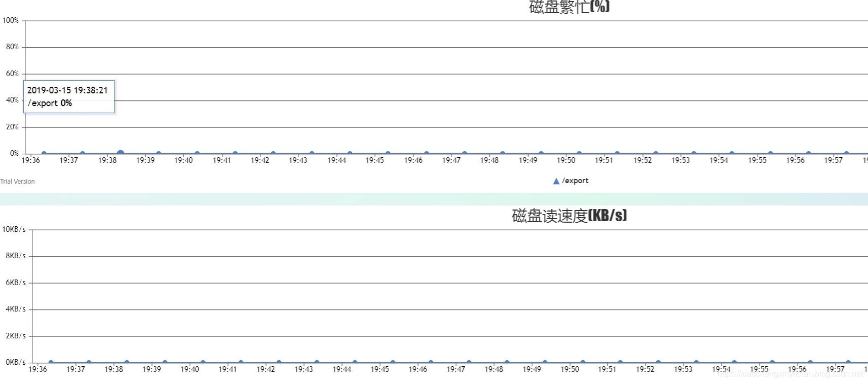The image size is (868, 383).
Task: Click the disk busy data point just after 19:52
Action: click(x=656, y=153)
